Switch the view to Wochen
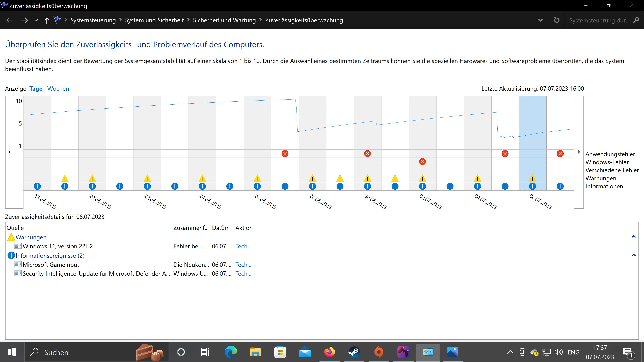Viewport: 644px width, 362px height. coord(58,89)
